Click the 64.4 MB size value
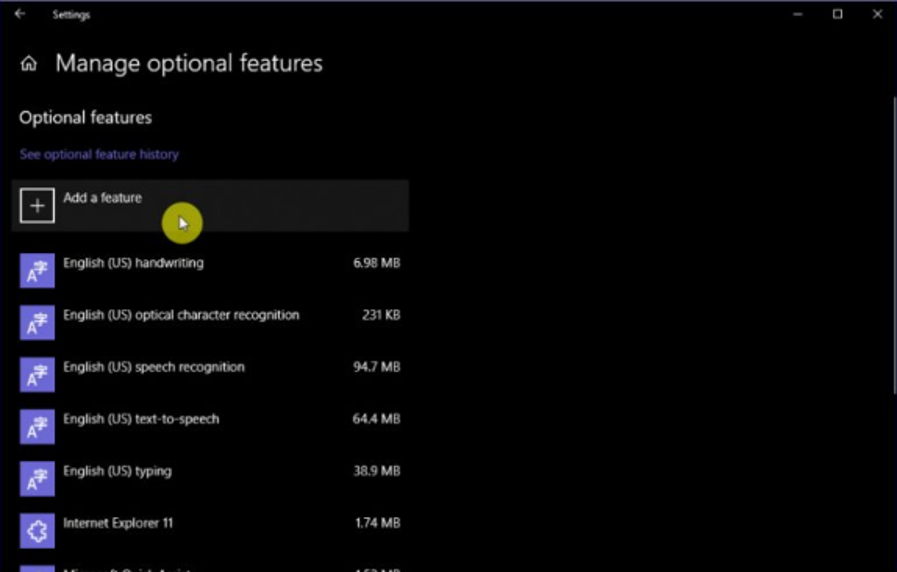Screen dimensions: 897x572 point(376,419)
